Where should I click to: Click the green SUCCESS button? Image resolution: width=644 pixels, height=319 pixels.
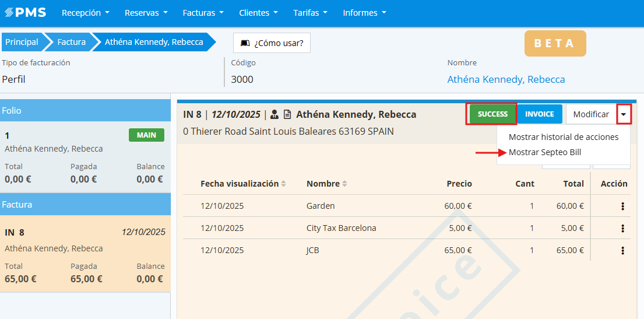click(492, 114)
